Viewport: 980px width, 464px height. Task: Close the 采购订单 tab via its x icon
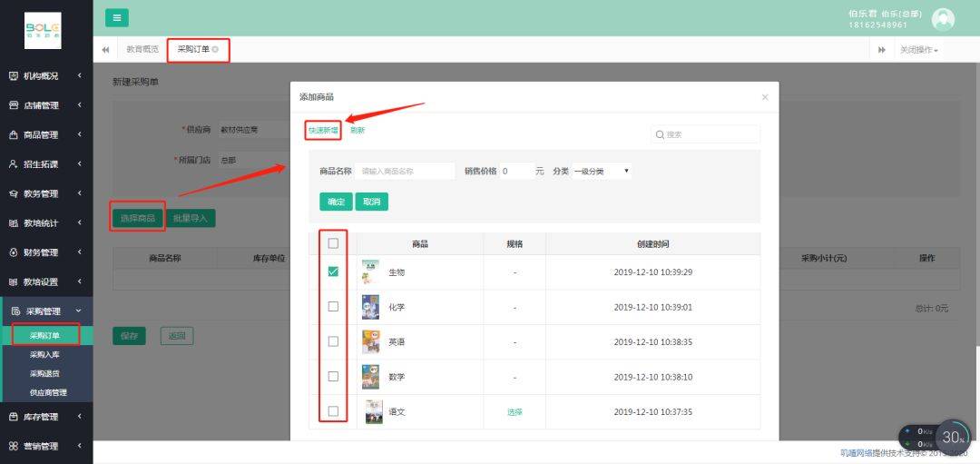pos(216,49)
